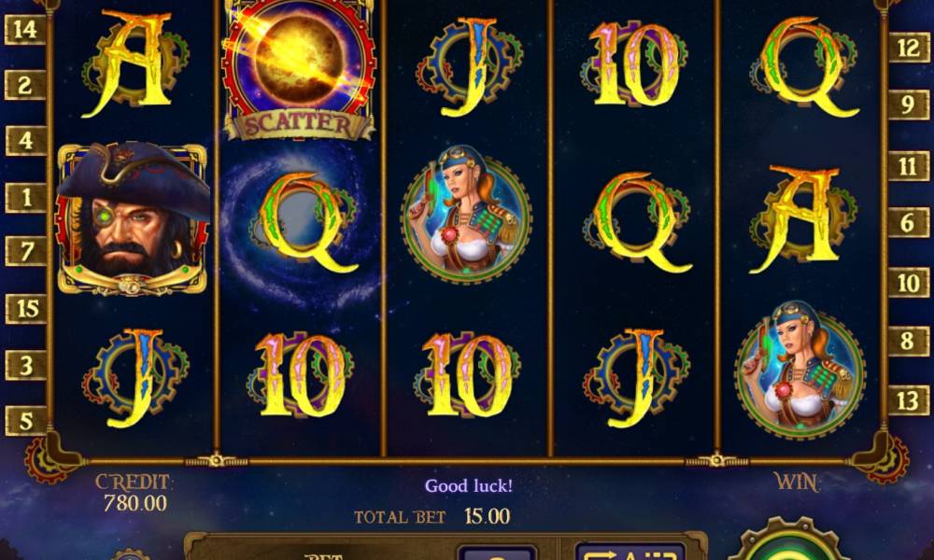
Task: Click the A symbol on the fifth reel
Action: pos(801,219)
